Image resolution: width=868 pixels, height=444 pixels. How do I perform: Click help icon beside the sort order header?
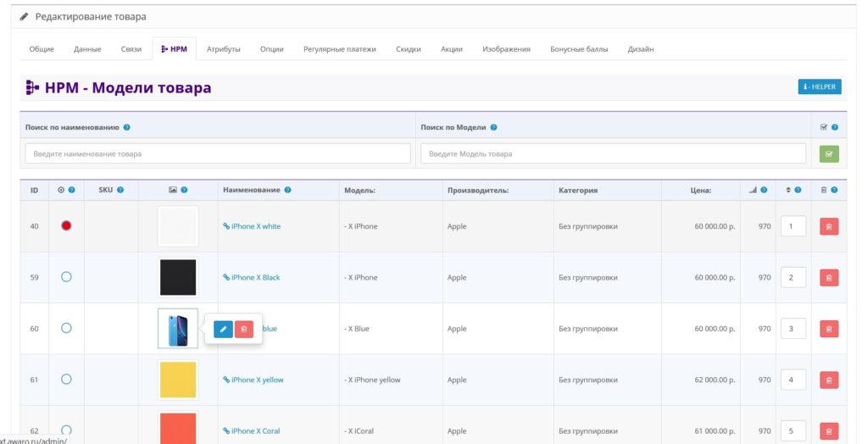(798, 190)
